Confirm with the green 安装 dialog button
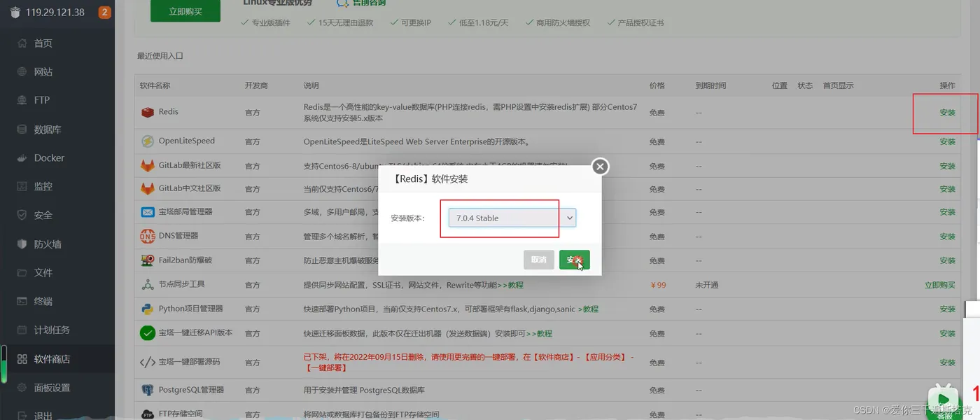This screenshot has width=980, height=420. (x=574, y=260)
